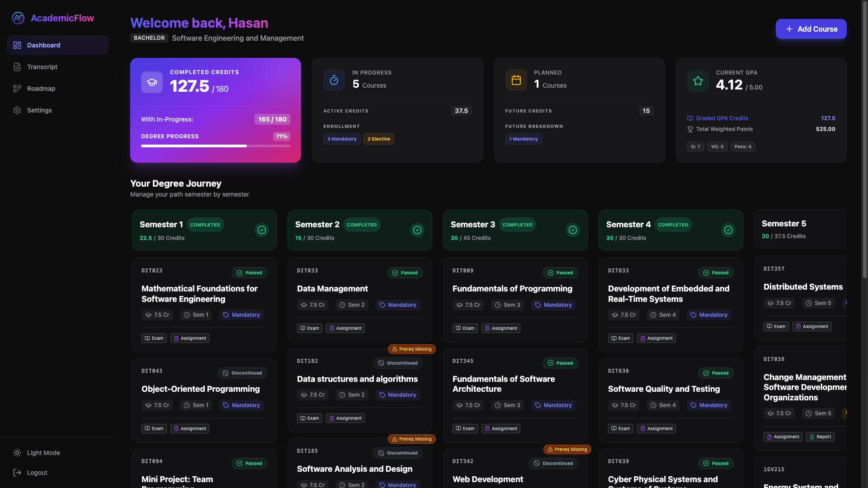Click the Exam tag on DIT033
This screenshot has height=488, width=868.
[310, 328]
